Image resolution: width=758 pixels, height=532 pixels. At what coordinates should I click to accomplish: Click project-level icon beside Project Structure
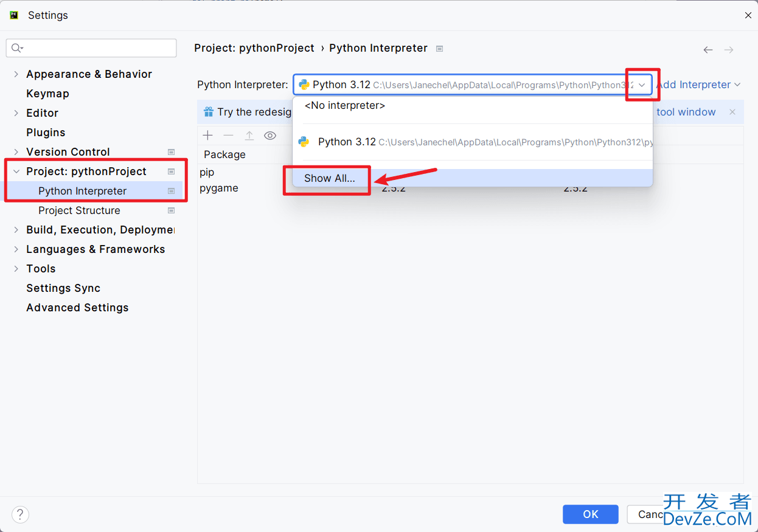click(x=172, y=210)
